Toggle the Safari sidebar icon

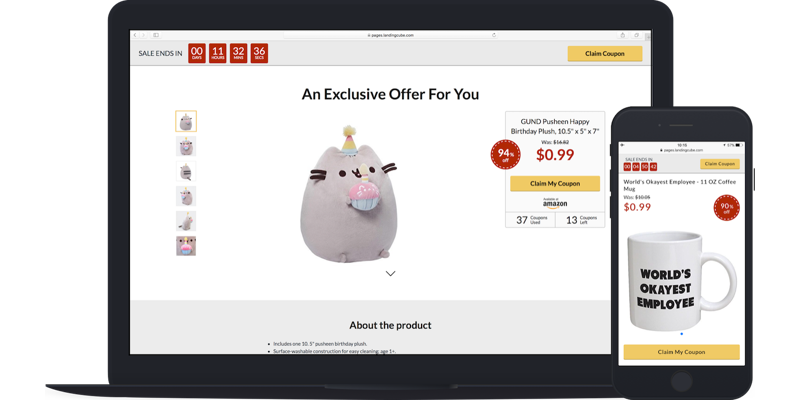coord(156,35)
